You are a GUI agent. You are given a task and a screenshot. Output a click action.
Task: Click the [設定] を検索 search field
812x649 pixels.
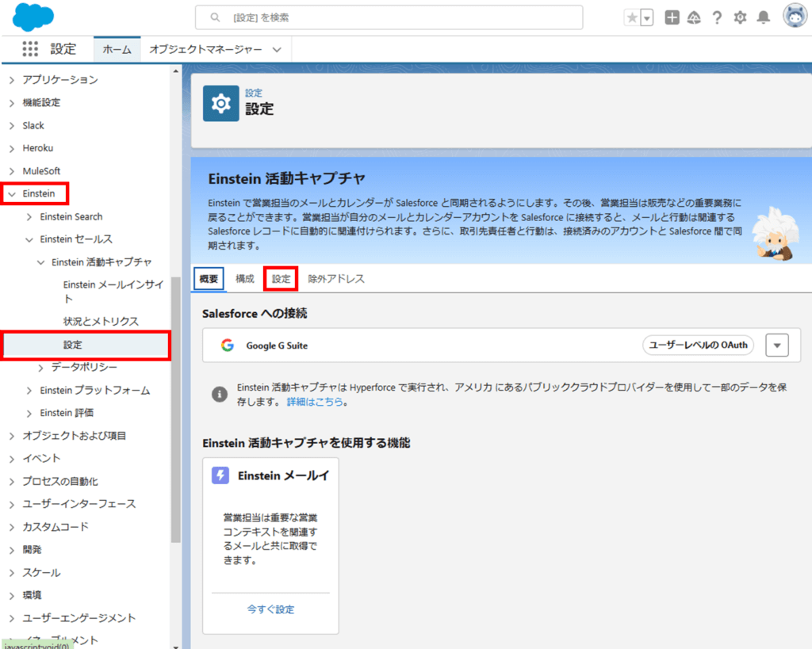pos(388,17)
